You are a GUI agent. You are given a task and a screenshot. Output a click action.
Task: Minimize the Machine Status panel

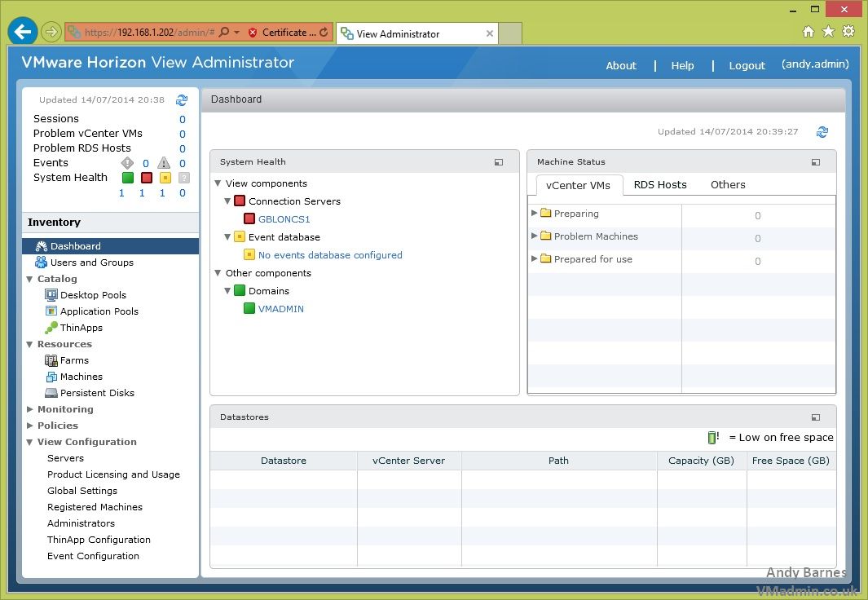[815, 162]
